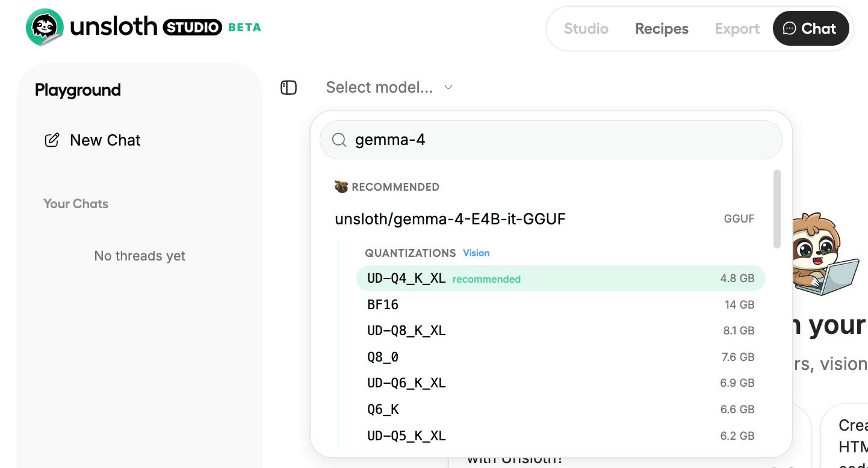Open the Recipes tab

[662, 28]
